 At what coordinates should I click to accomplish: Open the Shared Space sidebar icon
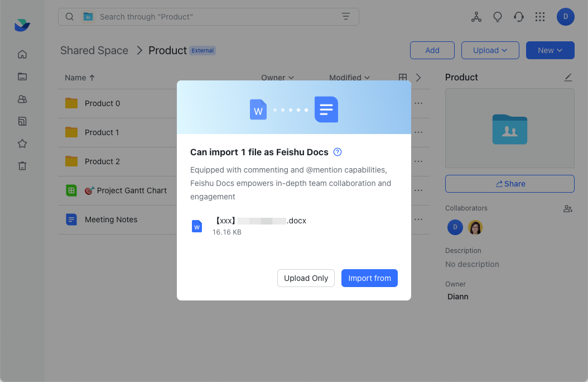click(22, 99)
